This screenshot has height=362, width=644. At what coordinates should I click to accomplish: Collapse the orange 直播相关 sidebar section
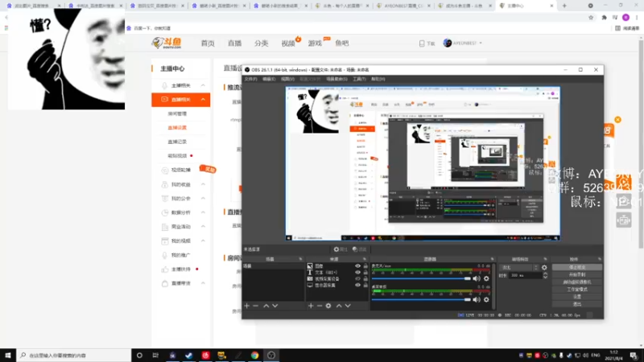point(204,99)
